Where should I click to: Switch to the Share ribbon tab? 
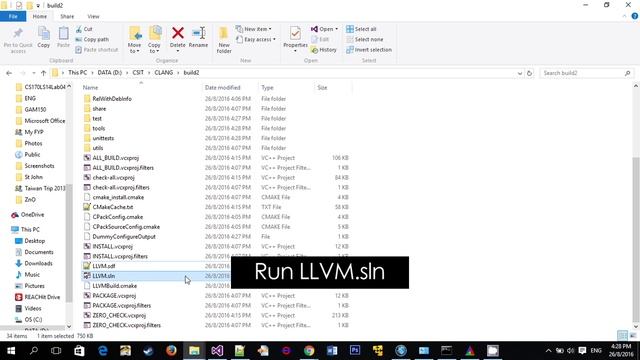(x=67, y=16)
